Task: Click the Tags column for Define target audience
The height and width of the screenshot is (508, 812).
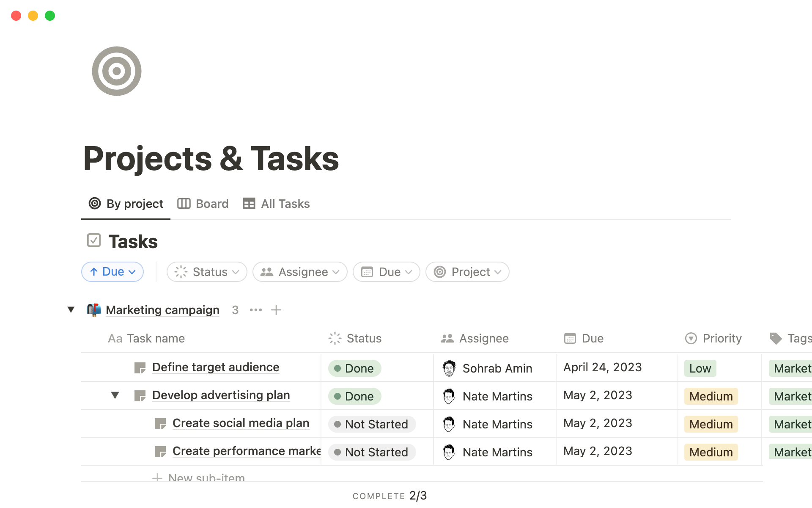Action: (x=792, y=367)
